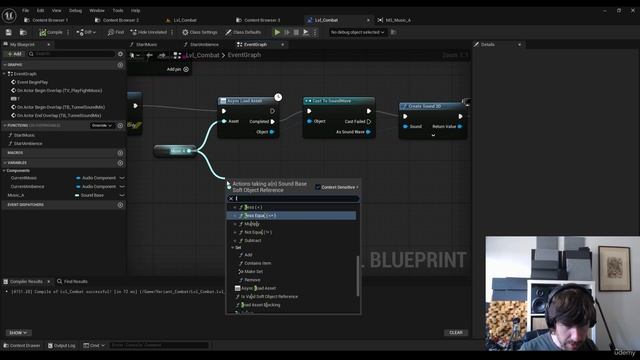This screenshot has width=640, height=360.
Task: Switch to the StartMusic graph tab
Action: tap(143, 44)
